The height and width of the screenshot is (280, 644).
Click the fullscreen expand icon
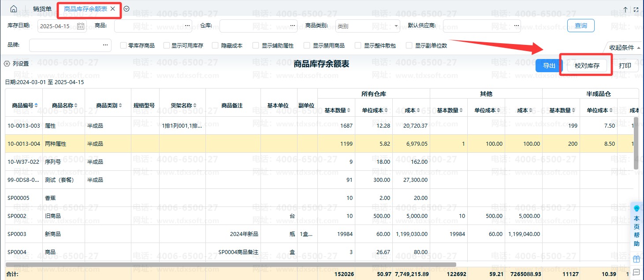click(636, 9)
